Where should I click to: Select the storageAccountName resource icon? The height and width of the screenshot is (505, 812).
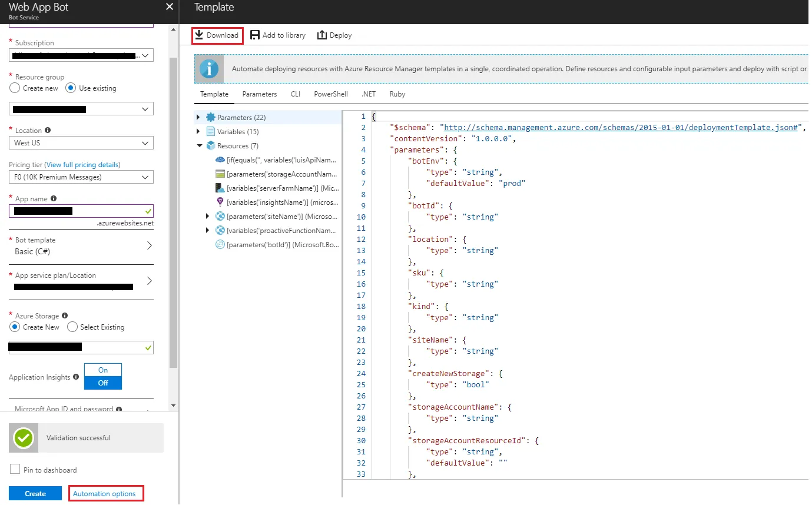coord(220,174)
